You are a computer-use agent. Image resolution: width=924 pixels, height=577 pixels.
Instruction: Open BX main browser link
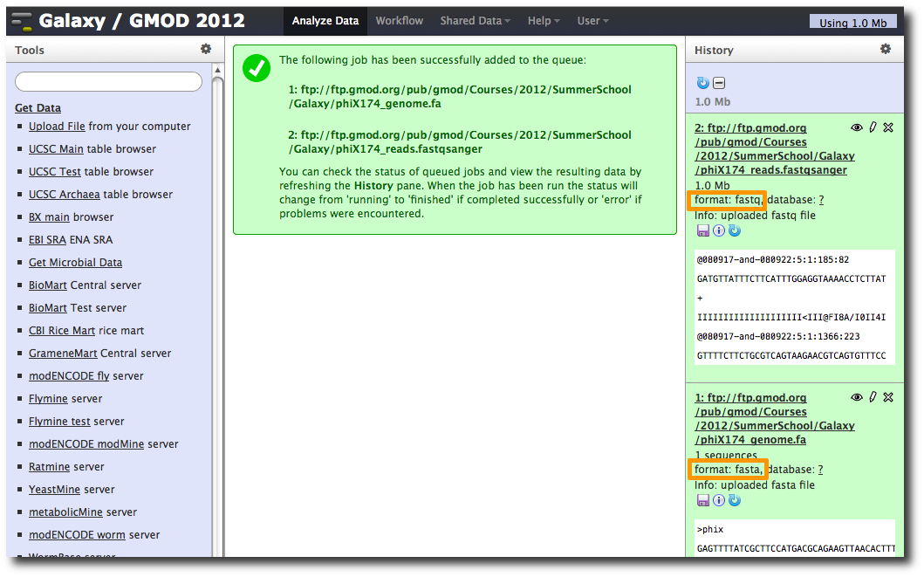(x=49, y=216)
